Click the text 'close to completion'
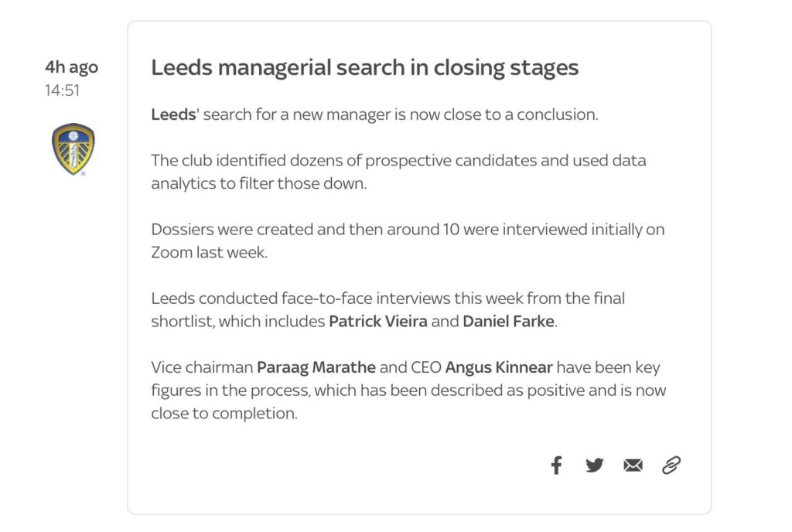Screen dimensions: 792x532 [x=224, y=414]
